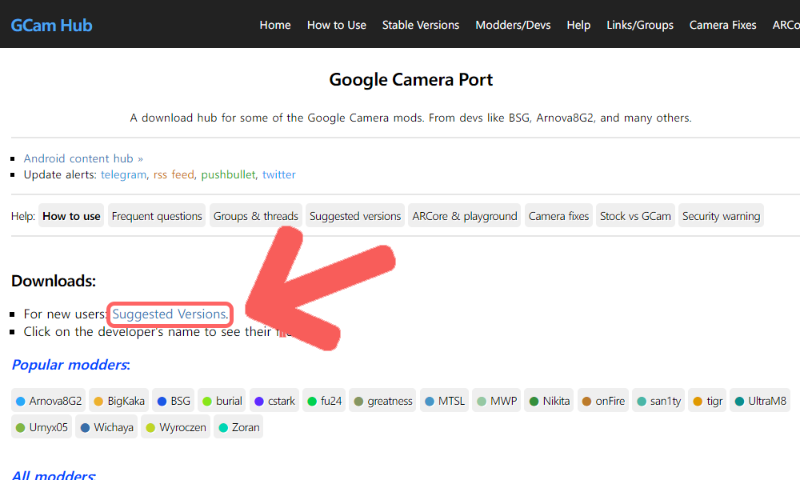Image resolution: width=800 pixels, height=480 pixels.
Task: Open Links/Groups navigation item
Action: [x=640, y=25]
